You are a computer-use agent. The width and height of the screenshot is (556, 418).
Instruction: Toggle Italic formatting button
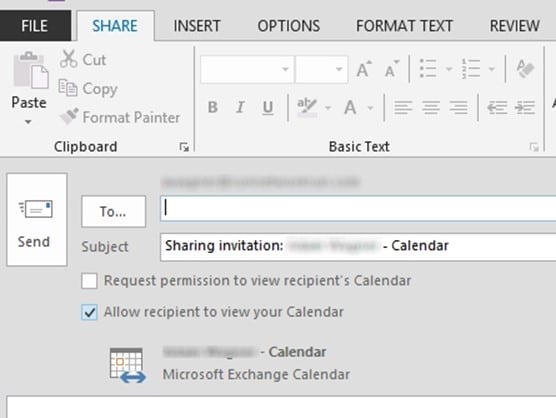[x=240, y=107]
